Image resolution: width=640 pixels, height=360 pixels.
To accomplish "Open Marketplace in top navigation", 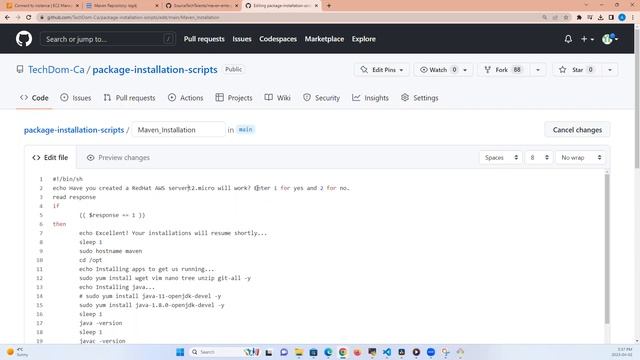I will pos(324,39).
